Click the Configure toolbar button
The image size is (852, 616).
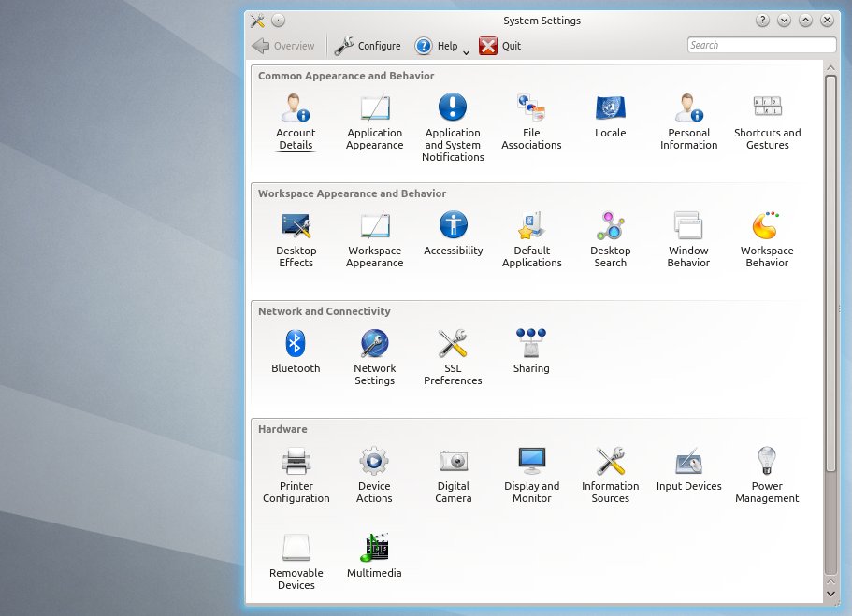pyautogui.click(x=368, y=46)
